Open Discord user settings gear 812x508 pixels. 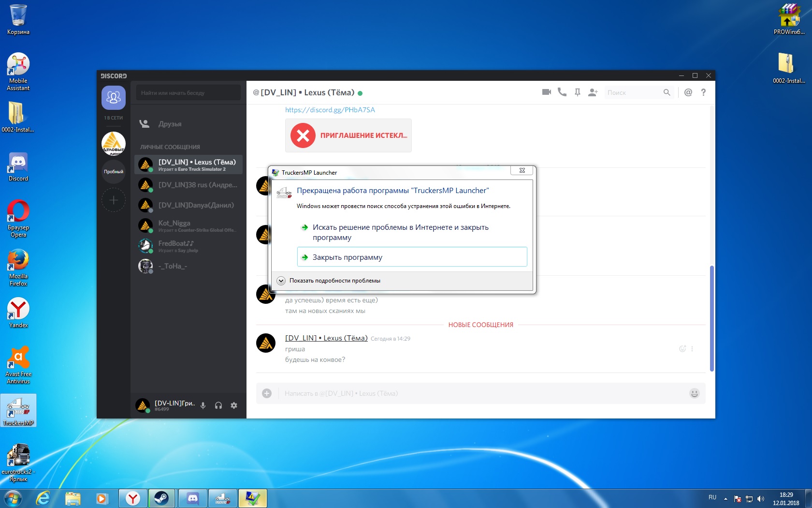(234, 405)
